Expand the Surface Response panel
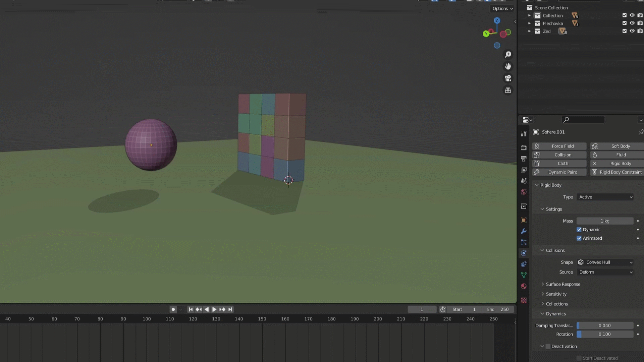 (563, 284)
